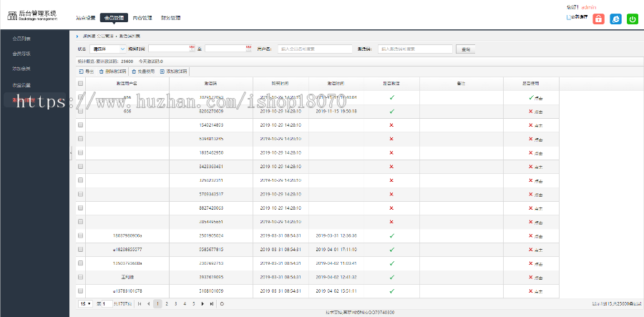Collapse the sidebar using the edge handle
This screenshot has height=317, width=644.
71,152
